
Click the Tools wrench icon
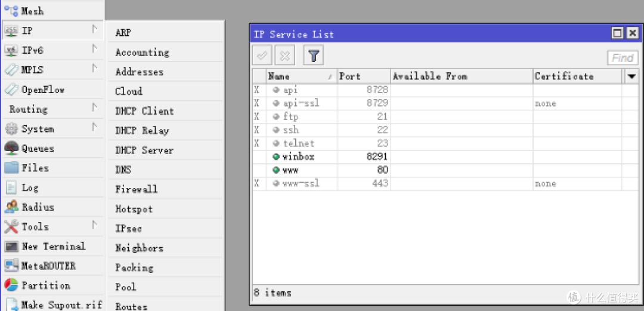click(x=11, y=226)
